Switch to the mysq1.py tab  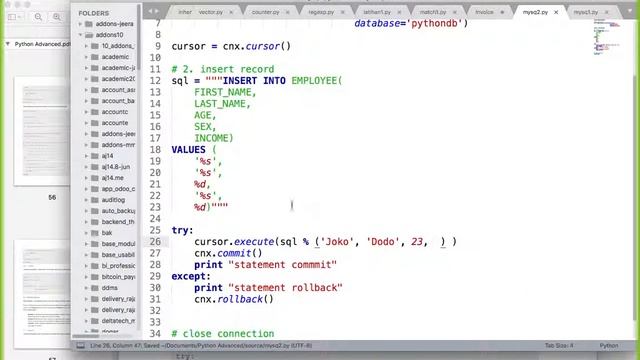click(x=585, y=12)
